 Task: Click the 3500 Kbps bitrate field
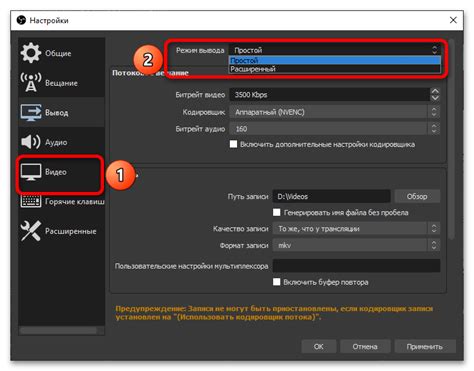330,94
